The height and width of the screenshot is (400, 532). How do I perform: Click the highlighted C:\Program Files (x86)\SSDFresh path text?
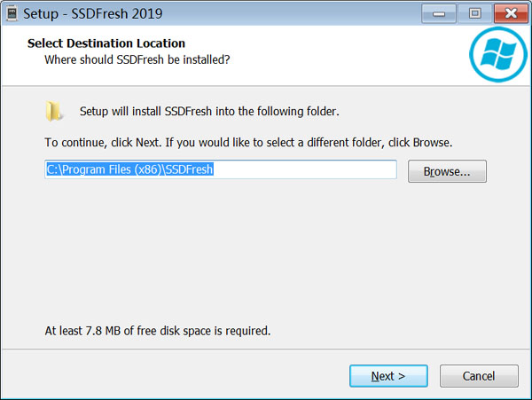[x=129, y=169]
